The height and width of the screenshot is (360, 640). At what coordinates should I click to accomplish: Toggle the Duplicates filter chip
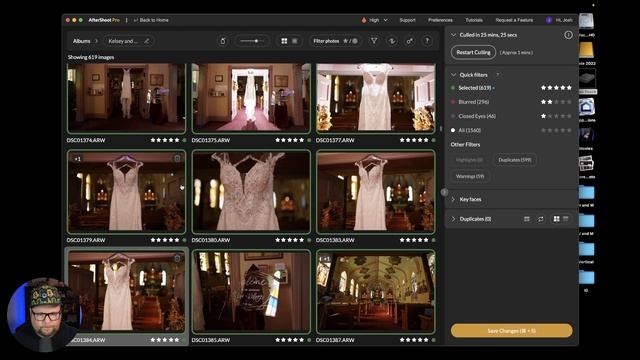[515, 160]
